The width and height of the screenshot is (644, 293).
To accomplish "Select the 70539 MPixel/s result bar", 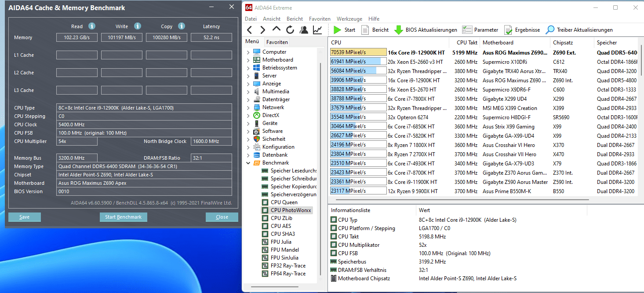I will [358, 52].
